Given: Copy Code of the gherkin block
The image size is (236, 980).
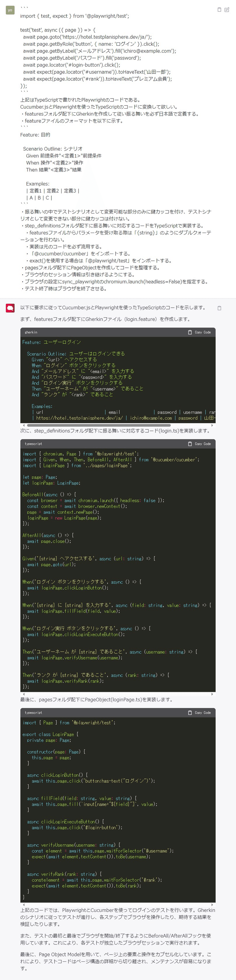Looking at the screenshot, I should pyautogui.click(x=199, y=332).
